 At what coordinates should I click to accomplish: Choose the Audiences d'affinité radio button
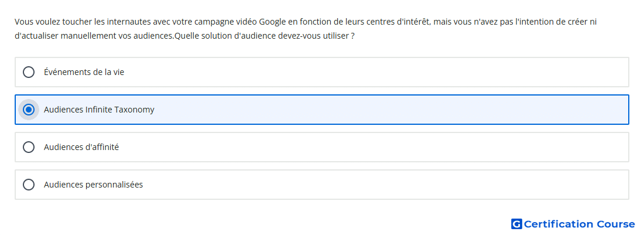click(x=29, y=147)
